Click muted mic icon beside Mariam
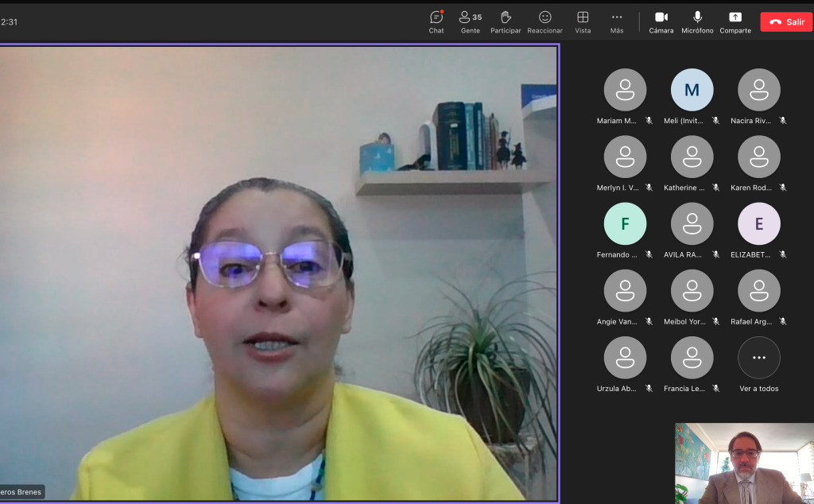 tap(649, 121)
